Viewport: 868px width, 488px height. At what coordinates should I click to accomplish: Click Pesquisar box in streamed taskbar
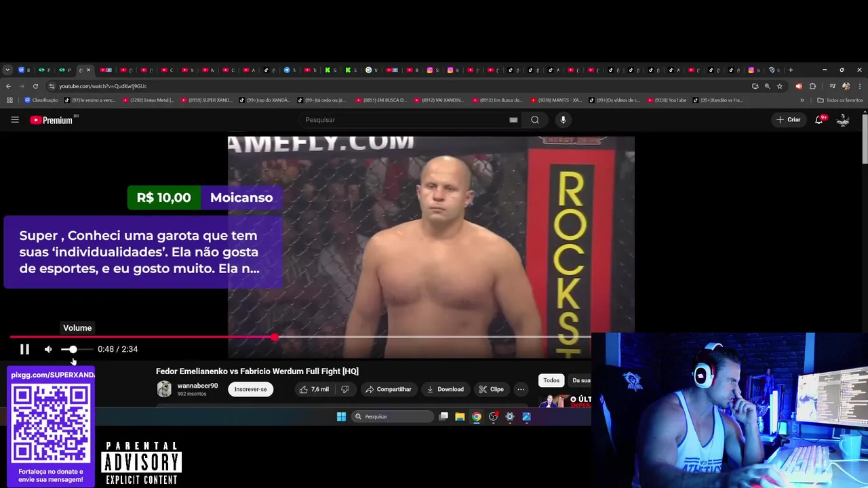click(392, 417)
